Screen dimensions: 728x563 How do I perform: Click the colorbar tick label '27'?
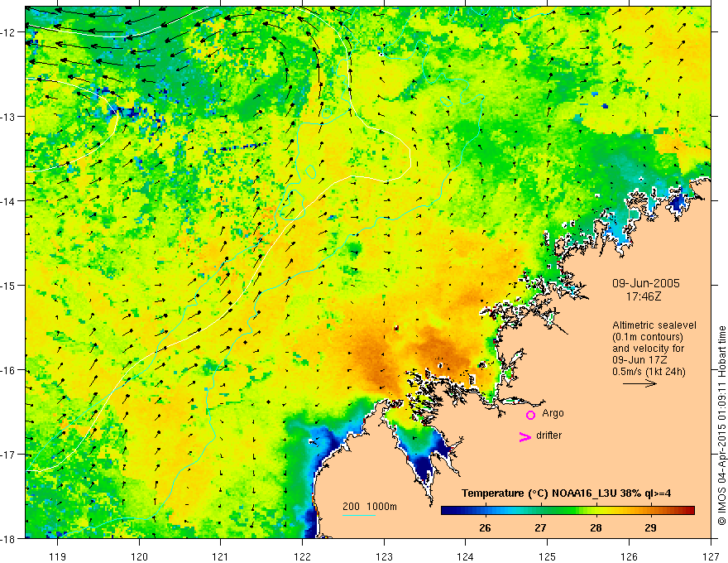coord(540,527)
